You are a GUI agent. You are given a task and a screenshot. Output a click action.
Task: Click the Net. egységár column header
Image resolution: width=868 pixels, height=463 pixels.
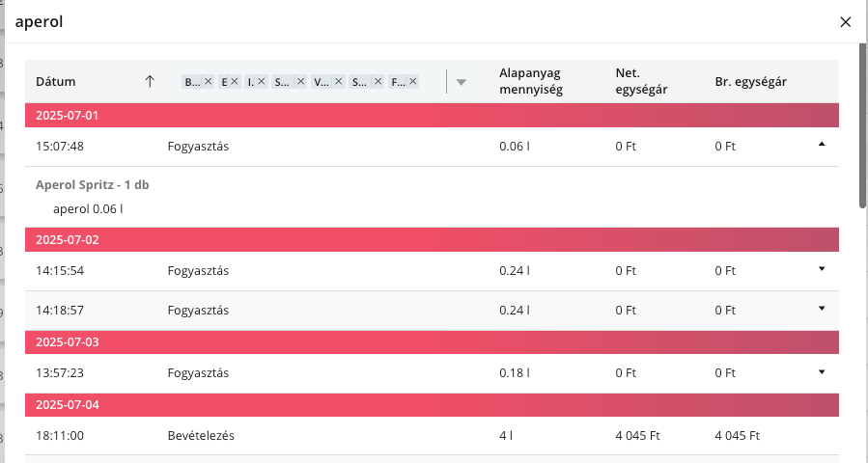coord(641,82)
